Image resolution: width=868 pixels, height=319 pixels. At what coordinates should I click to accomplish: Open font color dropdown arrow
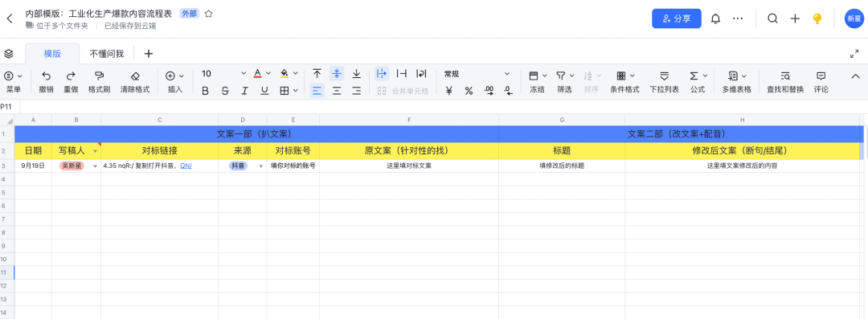pos(268,74)
